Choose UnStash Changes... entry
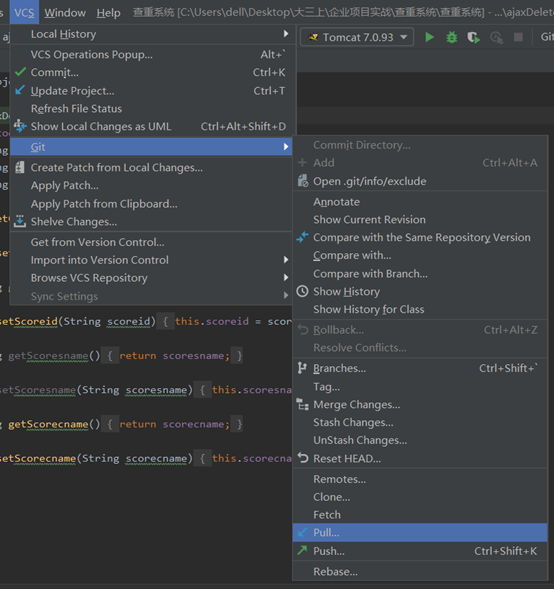This screenshot has width=554, height=589. click(420, 440)
